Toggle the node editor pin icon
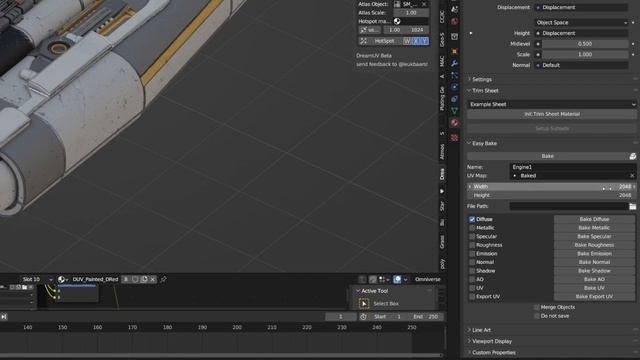Screen dimensions: 640x360 click(x=163, y=280)
